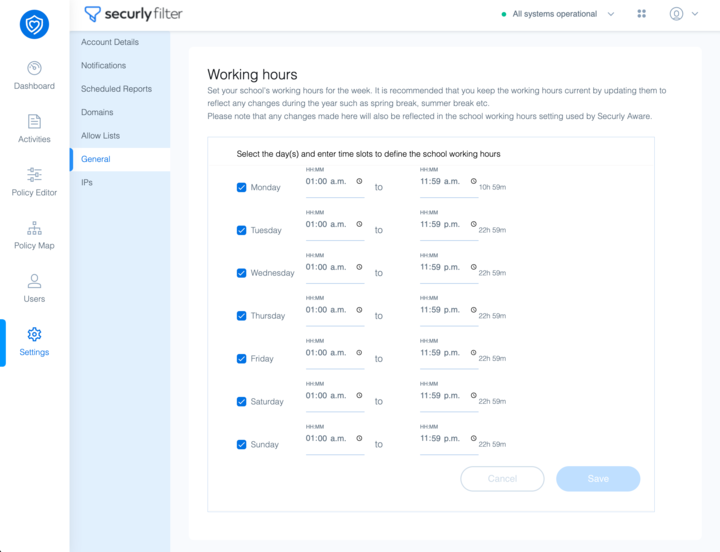Edit Monday end time 11:59 a.m.
720x552 pixels.
click(449, 182)
